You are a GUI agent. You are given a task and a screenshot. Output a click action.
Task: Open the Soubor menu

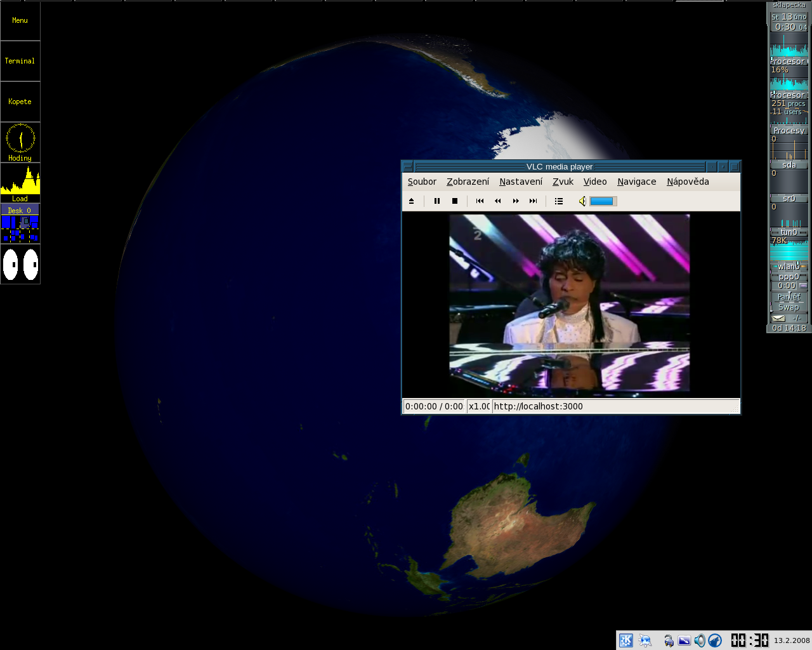(x=422, y=182)
